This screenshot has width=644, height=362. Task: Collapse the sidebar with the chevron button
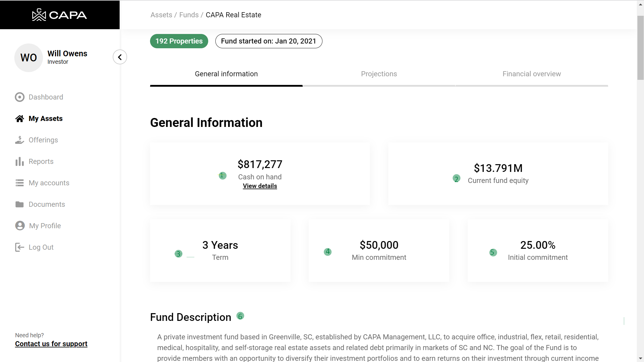(x=120, y=57)
